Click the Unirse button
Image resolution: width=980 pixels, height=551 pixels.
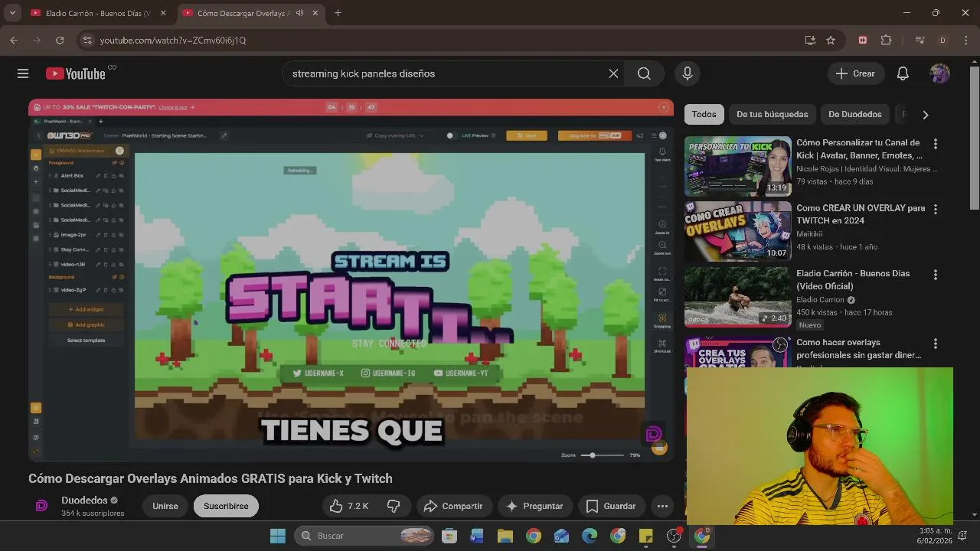165,506
